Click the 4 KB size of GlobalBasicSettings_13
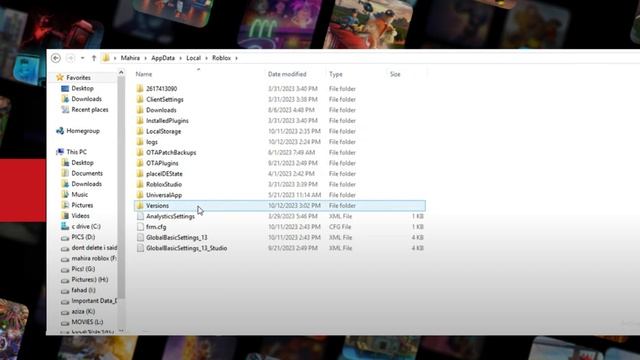The width and height of the screenshot is (640, 360). pos(418,237)
